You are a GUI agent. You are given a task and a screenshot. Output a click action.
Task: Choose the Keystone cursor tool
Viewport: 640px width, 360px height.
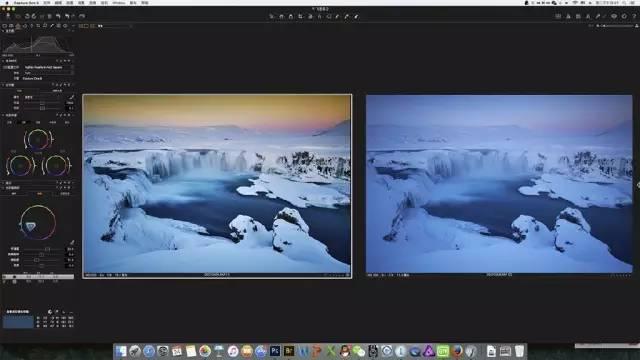coord(320,16)
